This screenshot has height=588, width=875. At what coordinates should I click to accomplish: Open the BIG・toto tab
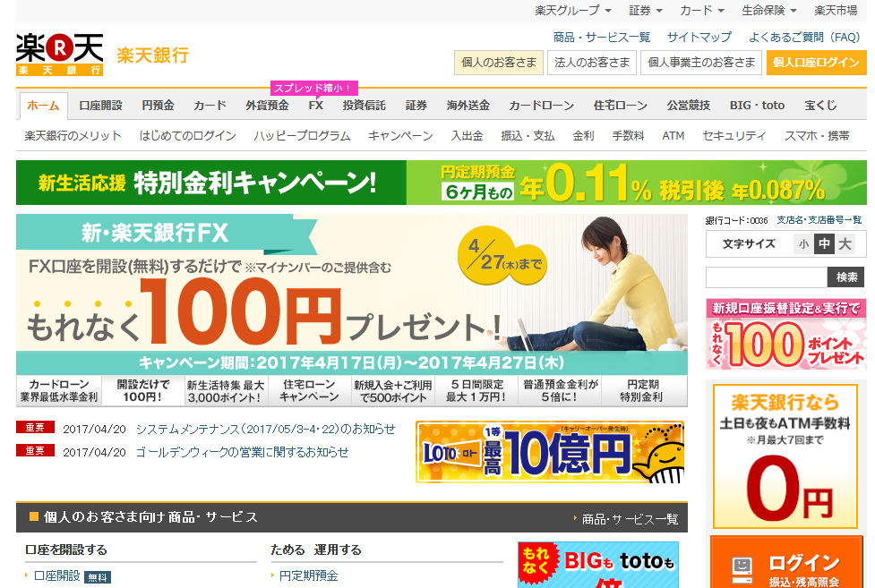(x=758, y=106)
